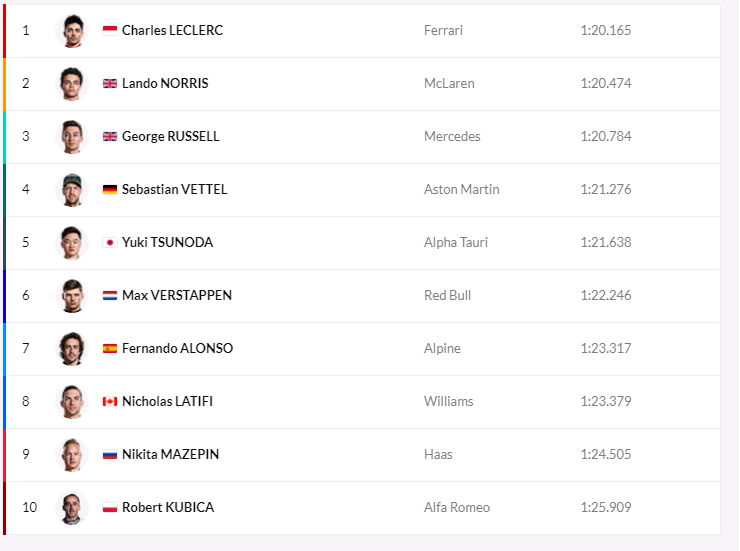The height and width of the screenshot is (551, 740).
Task: Open the Charles LECLERC driver name link
Action: pyautogui.click(x=172, y=30)
